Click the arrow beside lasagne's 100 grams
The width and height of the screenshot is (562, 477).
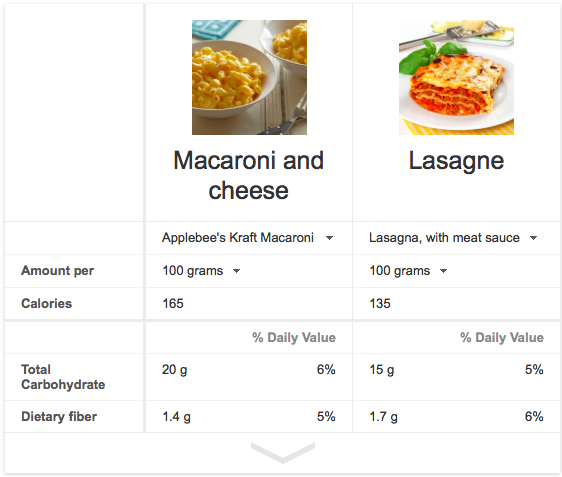tap(443, 271)
